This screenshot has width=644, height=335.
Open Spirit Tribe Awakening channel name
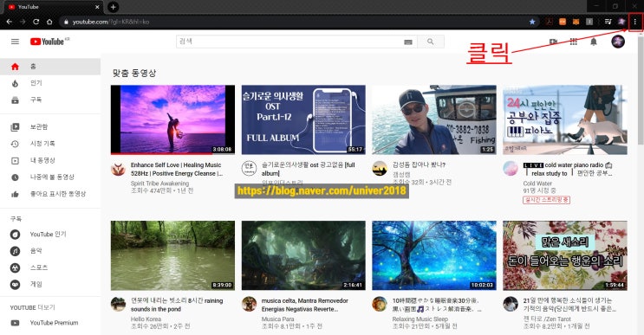[x=159, y=184]
